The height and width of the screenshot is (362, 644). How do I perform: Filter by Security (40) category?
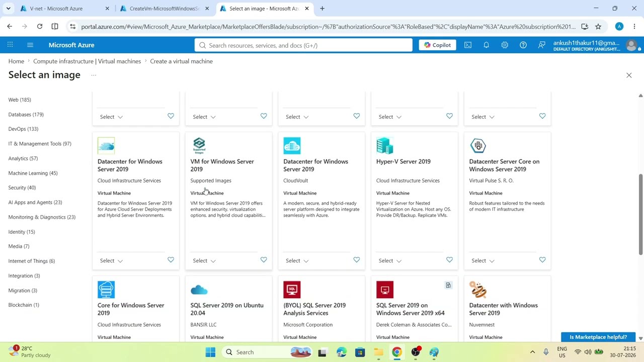pyautogui.click(x=22, y=188)
